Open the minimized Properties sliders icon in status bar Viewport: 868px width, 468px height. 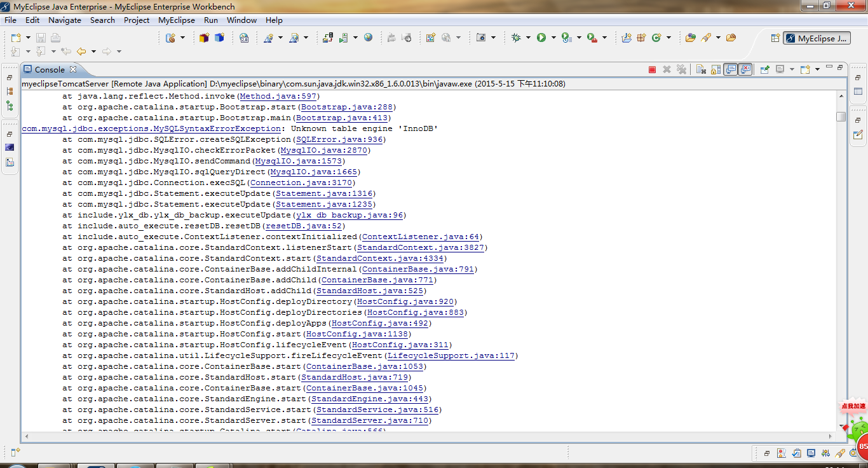coord(826,453)
